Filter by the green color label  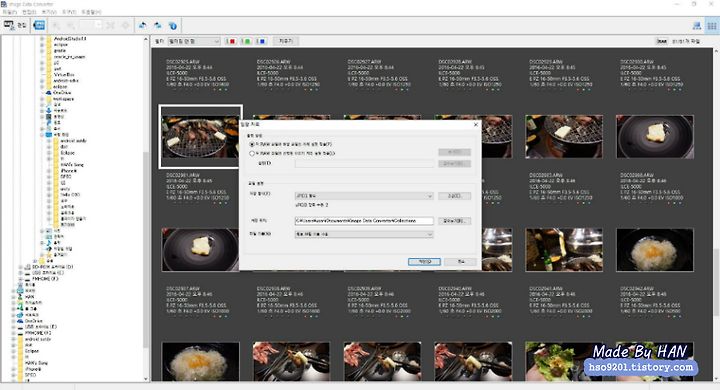click(246, 41)
